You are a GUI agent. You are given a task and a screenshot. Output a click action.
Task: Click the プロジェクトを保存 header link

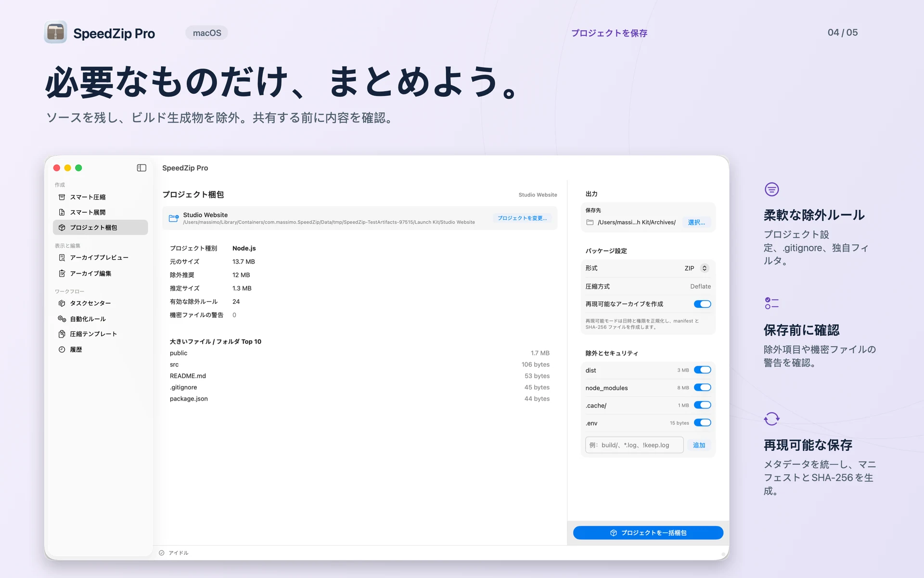click(x=609, y=33)
